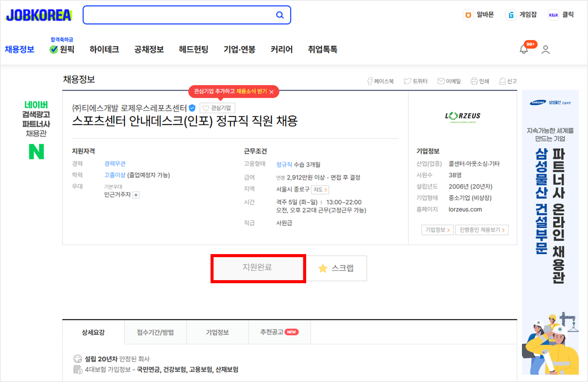The height and width of the screenshot is (382, 588).
Task: Print the job posting via 인쇄 icon
Action: pyautogui.click(x=474, y=81)
